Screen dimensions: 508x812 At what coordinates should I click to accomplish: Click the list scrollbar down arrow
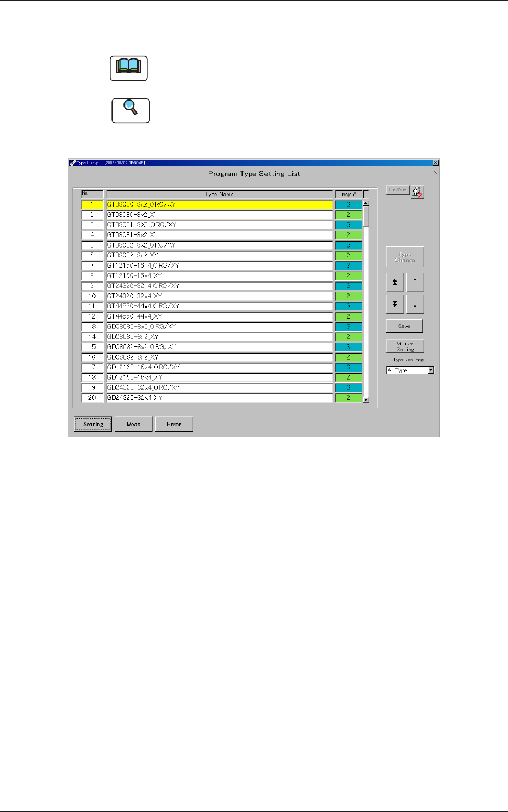coord(366,399)
